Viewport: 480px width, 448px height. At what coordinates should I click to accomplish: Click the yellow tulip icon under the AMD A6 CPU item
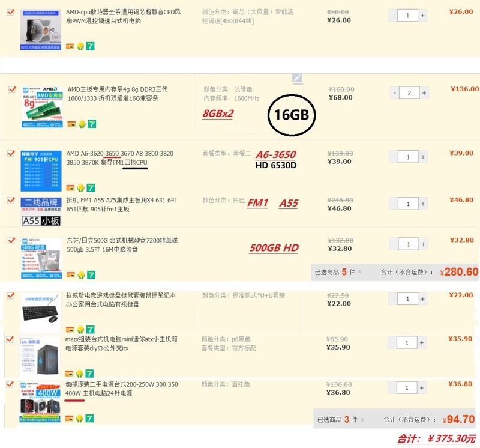click(81, 187)
